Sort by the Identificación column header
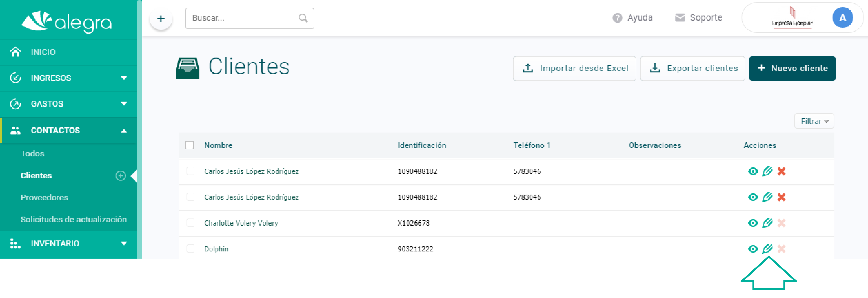Viewport: 868px width, 298px height. (x=422, y=145)
